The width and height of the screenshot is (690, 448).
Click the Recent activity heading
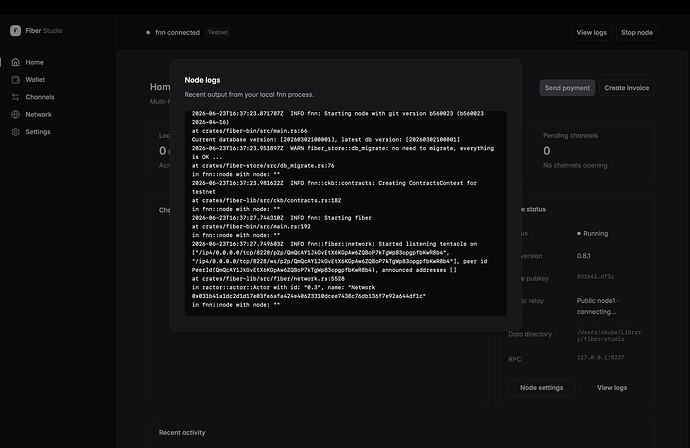182,433
